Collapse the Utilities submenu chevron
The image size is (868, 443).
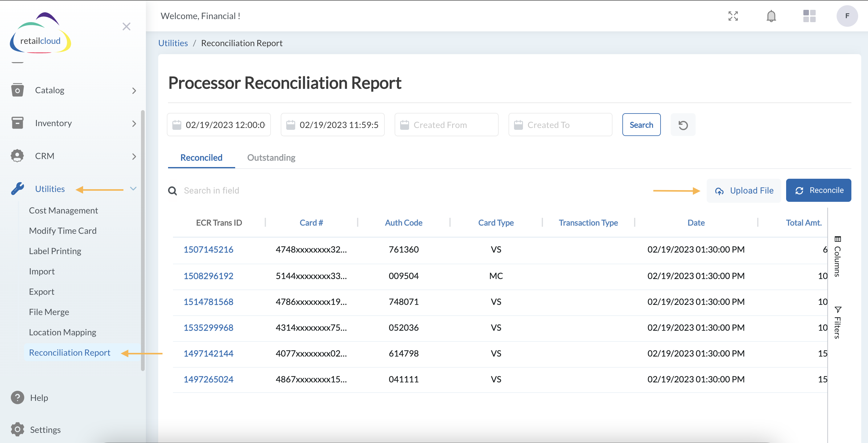134,189
